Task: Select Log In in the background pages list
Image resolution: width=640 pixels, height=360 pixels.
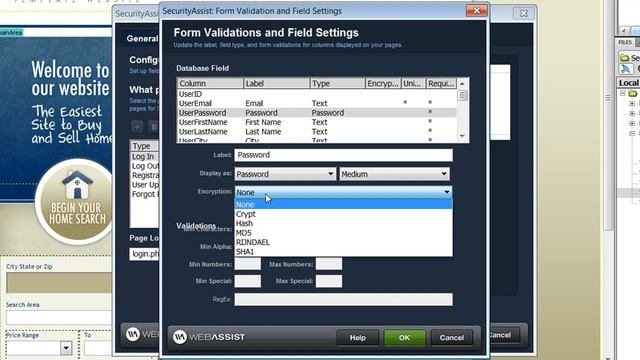Action: [x=144, y=156]
